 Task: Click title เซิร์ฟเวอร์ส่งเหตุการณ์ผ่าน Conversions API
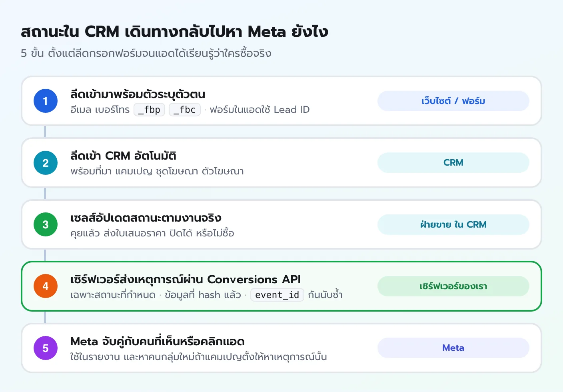coord(186,279)
